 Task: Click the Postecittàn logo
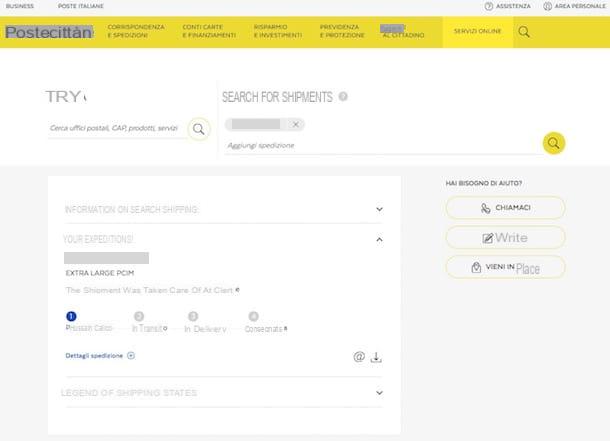pyautogui.click(x=49, y=32)
